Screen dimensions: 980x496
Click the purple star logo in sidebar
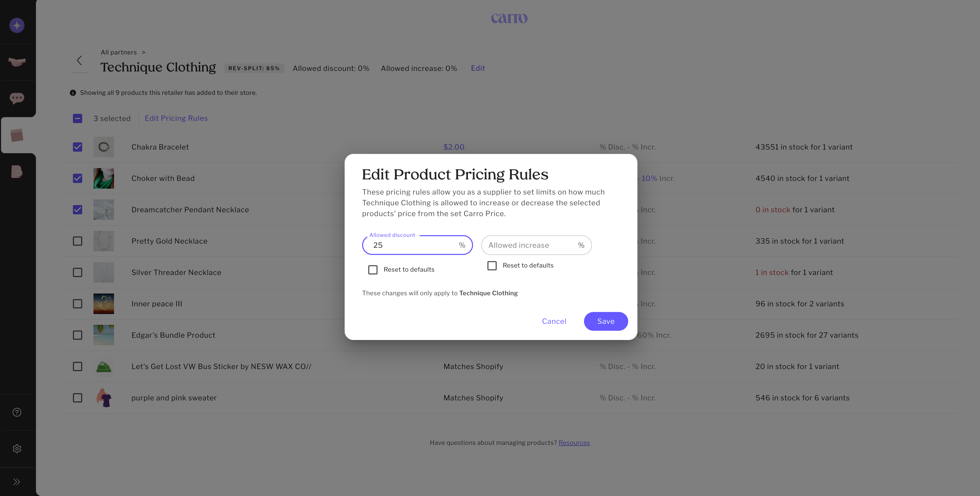click(17, 25)
